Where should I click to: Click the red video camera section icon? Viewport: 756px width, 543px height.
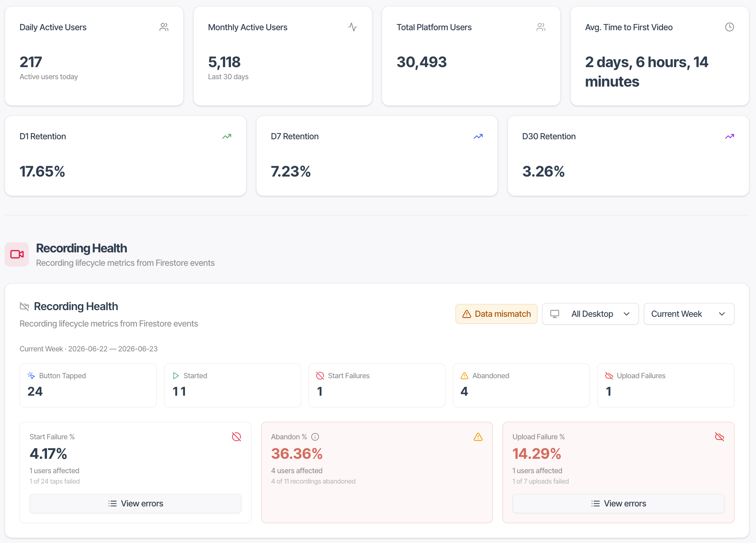pos(17,254)
